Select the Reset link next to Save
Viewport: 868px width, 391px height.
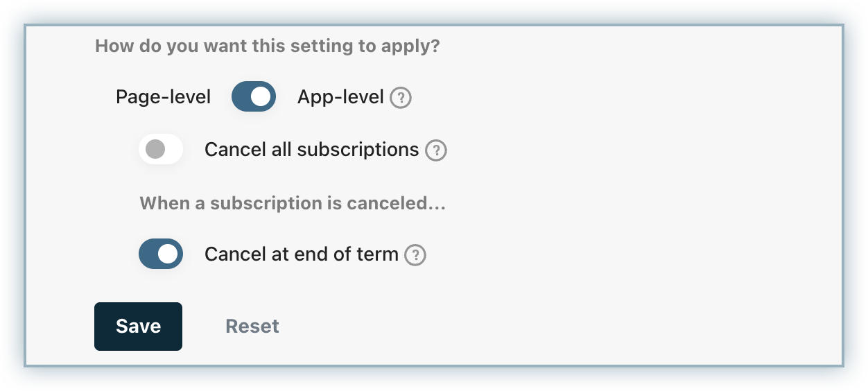(x=252, y=327)
